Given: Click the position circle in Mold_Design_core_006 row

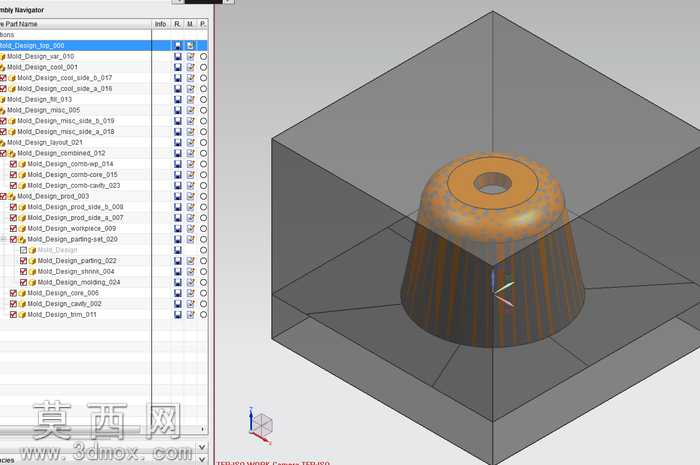Looking at the screenshot, I should (x=203, y=293).
